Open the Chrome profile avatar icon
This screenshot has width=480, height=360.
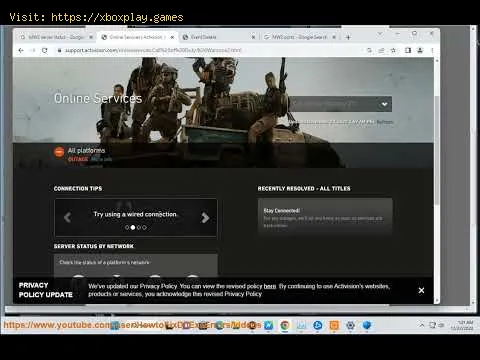(x=420, y=50)
